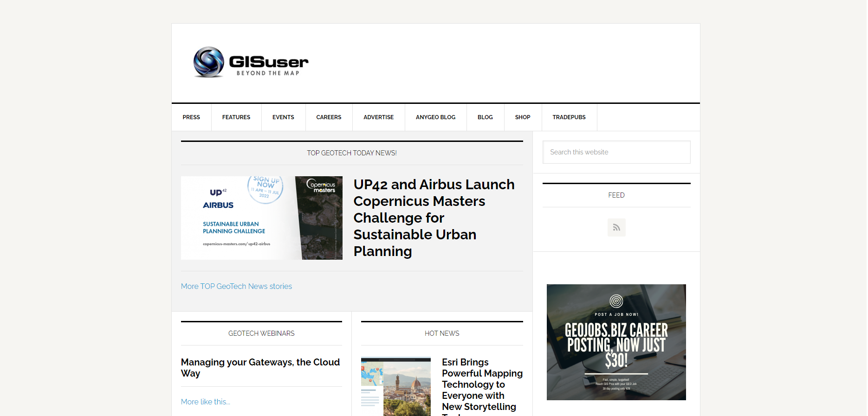Open the Press menu item
Screen dimensions: 868x416
(x=191, y=117)
